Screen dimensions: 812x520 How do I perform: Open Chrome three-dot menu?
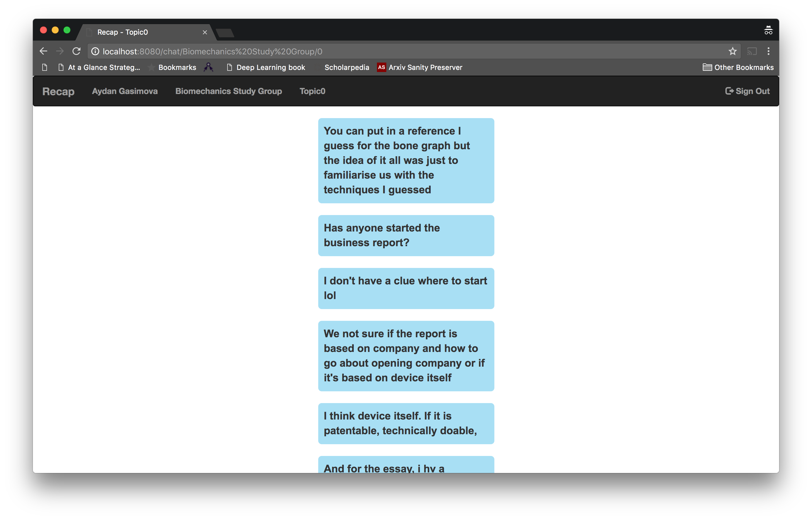(x=769, y=51)
